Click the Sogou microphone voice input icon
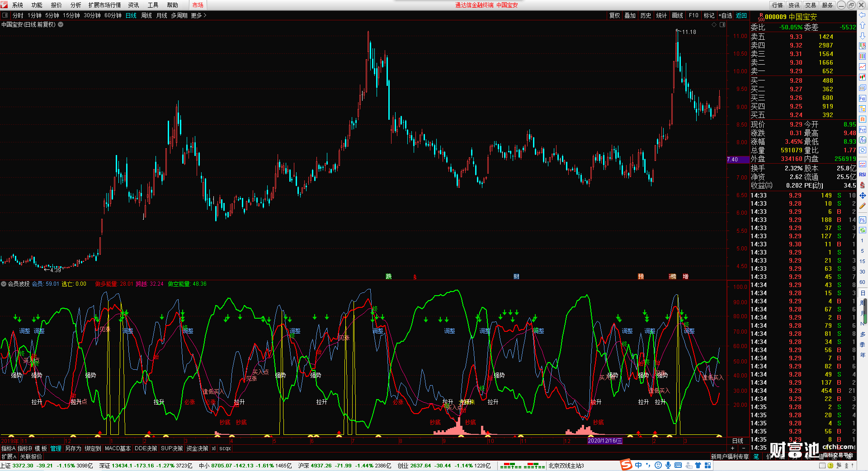 click(x=668, y=465)
